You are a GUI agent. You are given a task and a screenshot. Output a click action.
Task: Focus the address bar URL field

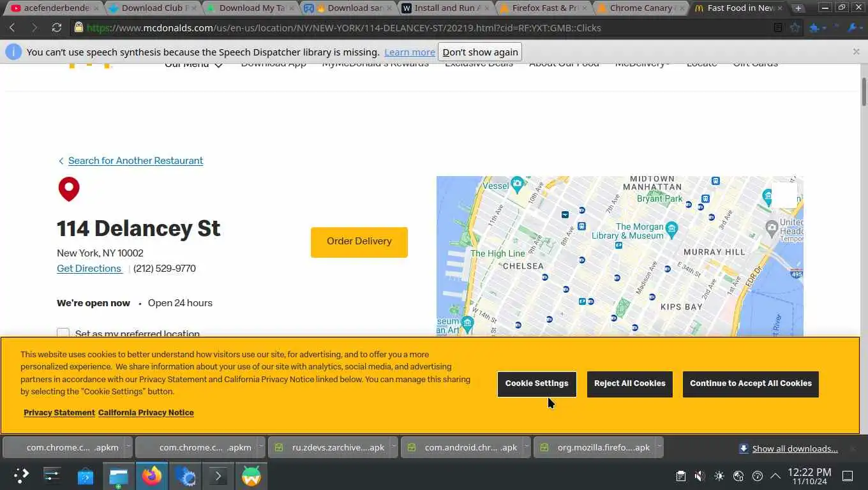[421, 27]
